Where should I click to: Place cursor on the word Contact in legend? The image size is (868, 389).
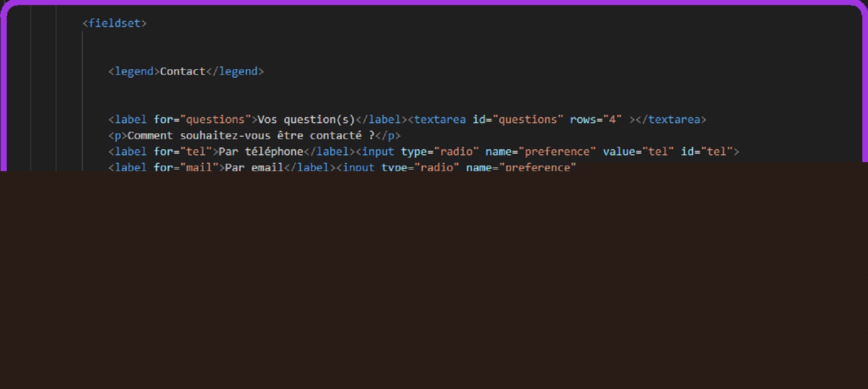pyautogui.click(x=183, y=71)
